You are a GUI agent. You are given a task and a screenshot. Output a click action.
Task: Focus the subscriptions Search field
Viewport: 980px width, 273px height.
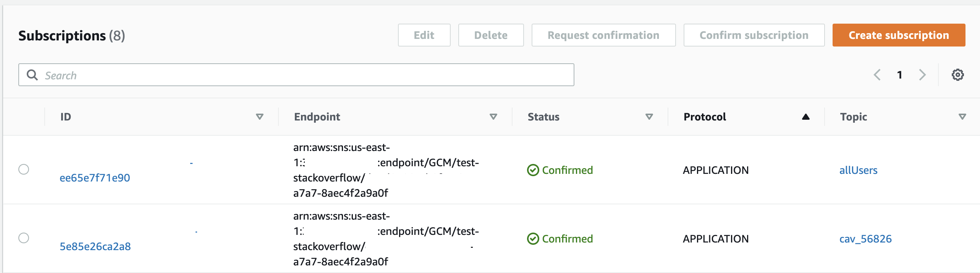[306, 75]
